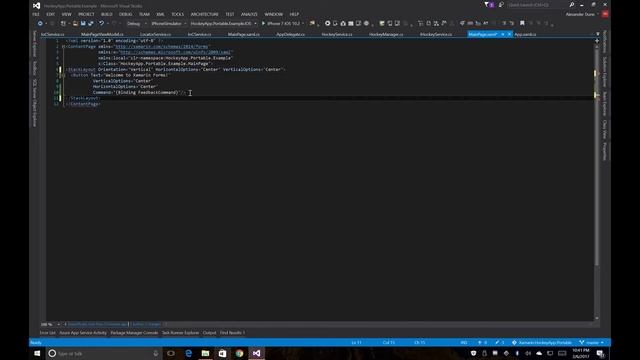Click the Undo toolbar icon
Viewport: 640px width, 360px height.
pos(102,24)
